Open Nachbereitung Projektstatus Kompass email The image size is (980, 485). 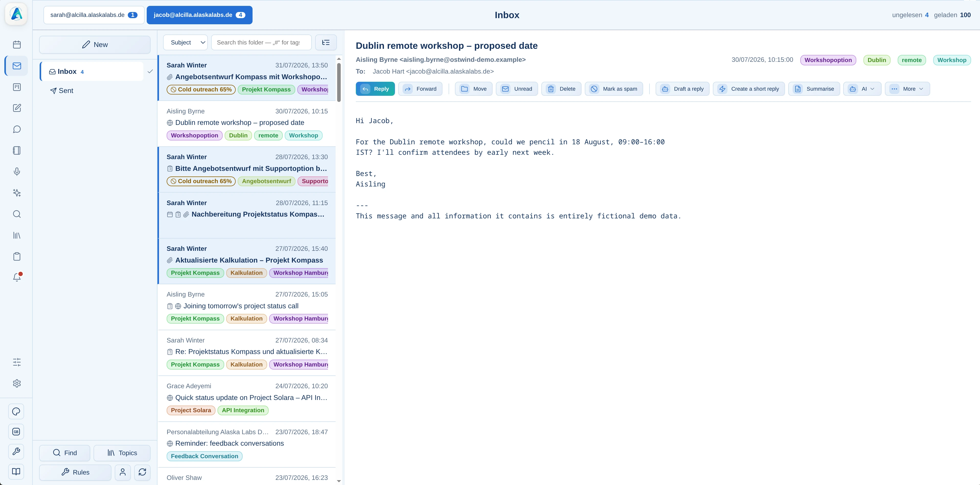coord(247,215)
